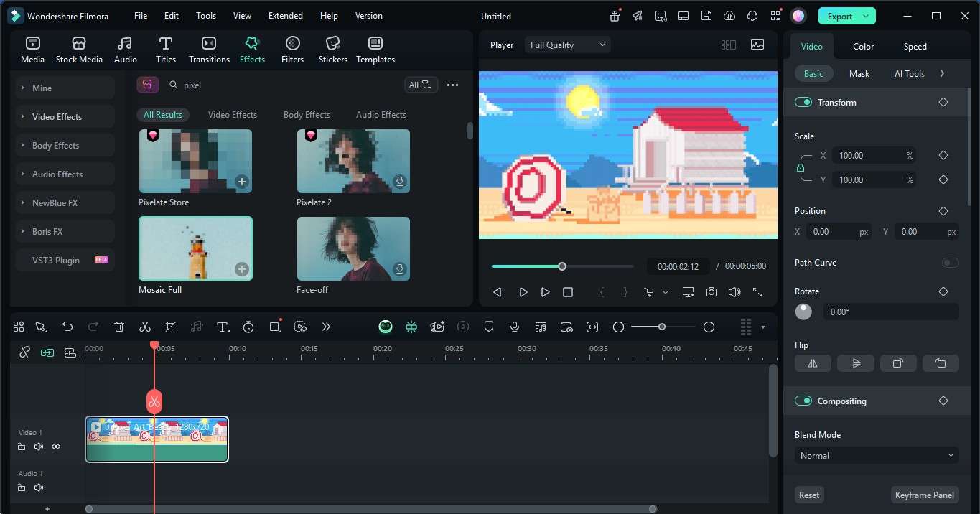Download the Face-off effect
980x514 pixels.
(x=400, y=269)
